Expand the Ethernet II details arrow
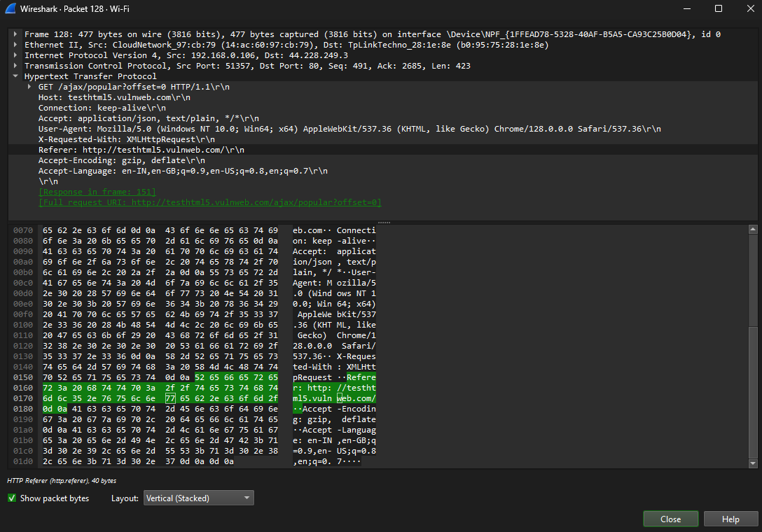 tap(15, 45)
